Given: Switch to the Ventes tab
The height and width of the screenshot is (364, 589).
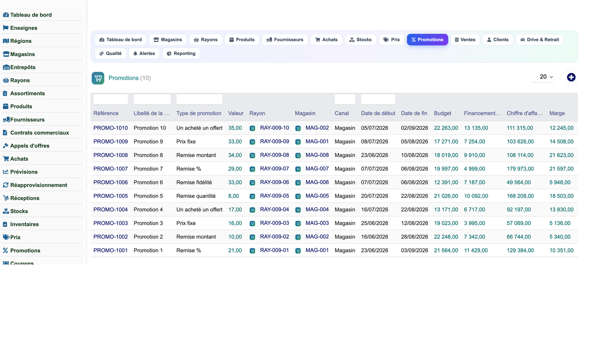Looking at the screenshot, I should point(465,39).
